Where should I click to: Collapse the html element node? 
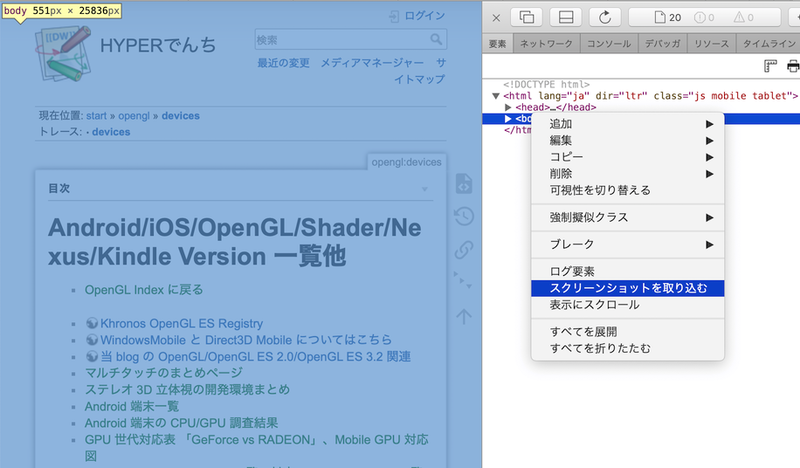pos(495,96)
